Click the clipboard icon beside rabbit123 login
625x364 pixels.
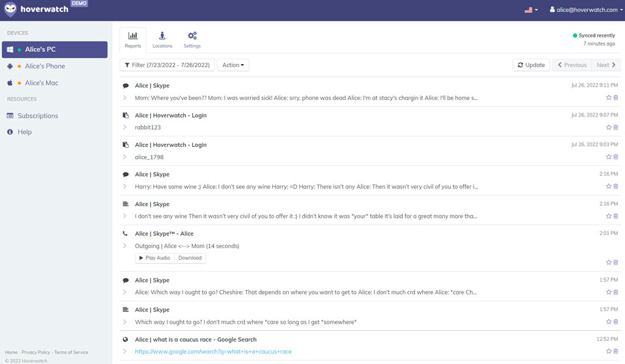coord(126,115)
